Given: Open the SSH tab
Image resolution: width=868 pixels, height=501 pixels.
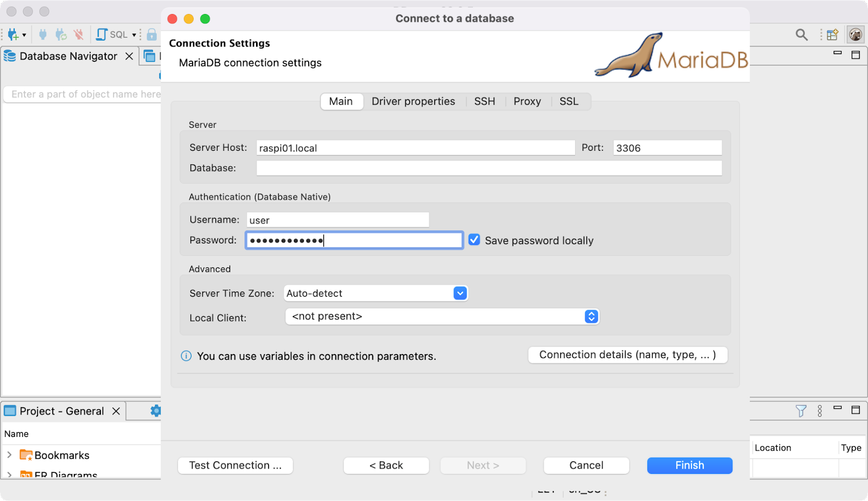Looking at the screenshot, I should click(484, 101).
